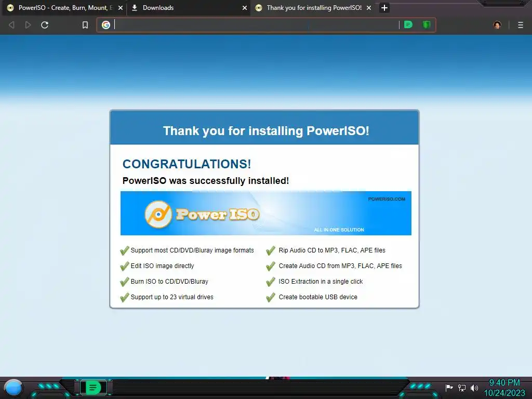
Task: Click 'Create Audio CD from MP3, FLAC, APE files'
Action: (340, 266)
